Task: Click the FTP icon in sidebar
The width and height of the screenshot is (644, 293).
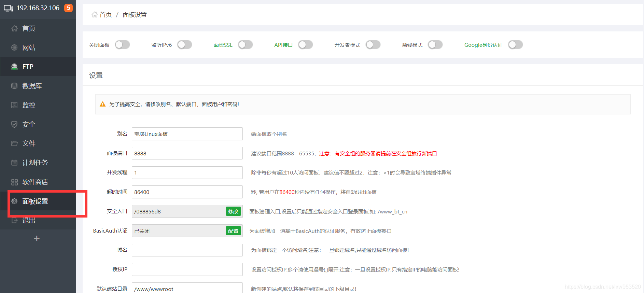Action: tap(14, 67)
